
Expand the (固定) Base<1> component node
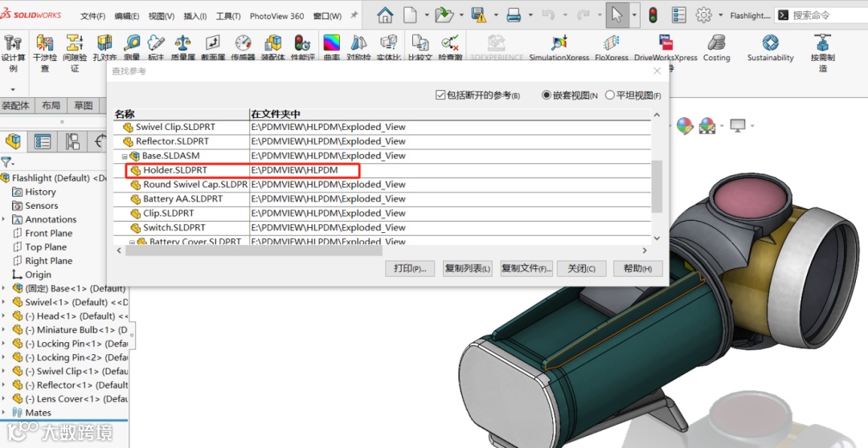[x=4, y=288]
